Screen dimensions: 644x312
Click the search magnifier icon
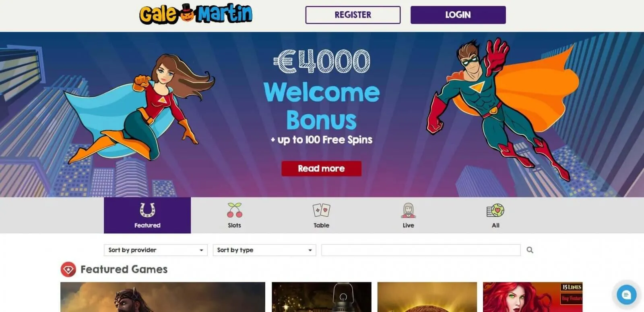[x=530, y=250]
